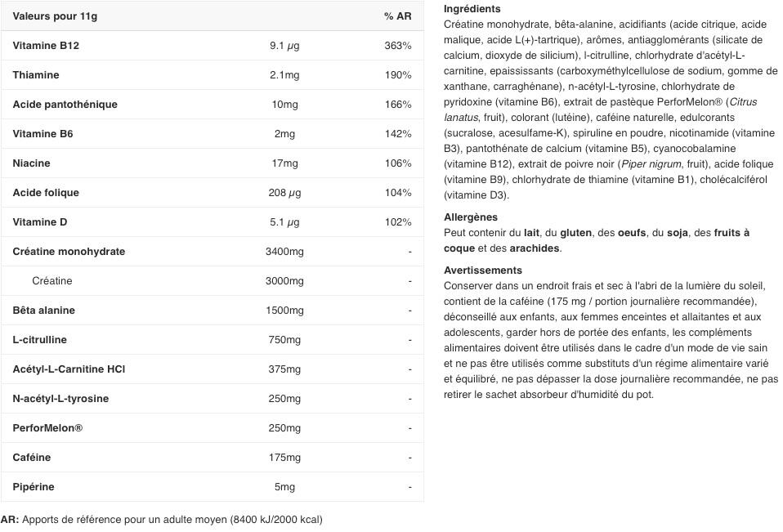Click the Niacine row label
783x532 pixels.
(31, 163)
